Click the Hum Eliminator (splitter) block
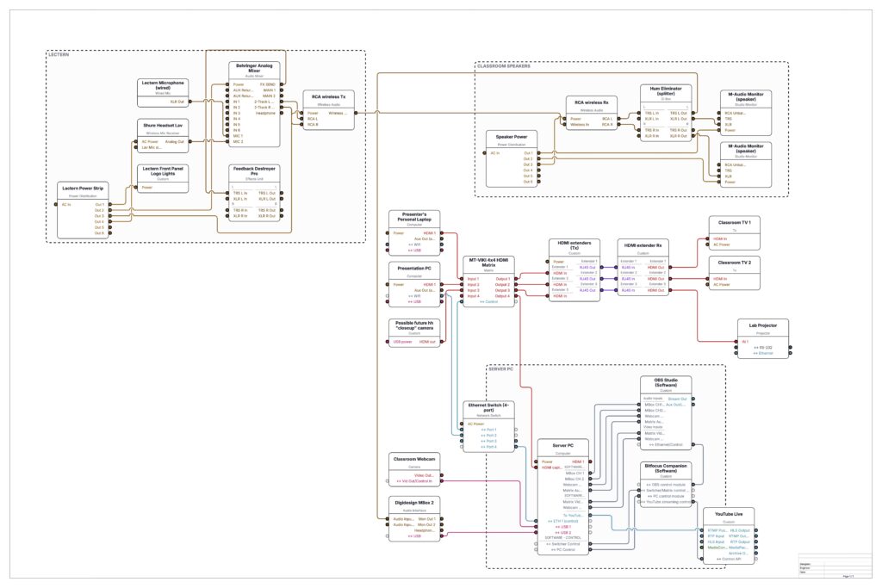 pos(666,113)
